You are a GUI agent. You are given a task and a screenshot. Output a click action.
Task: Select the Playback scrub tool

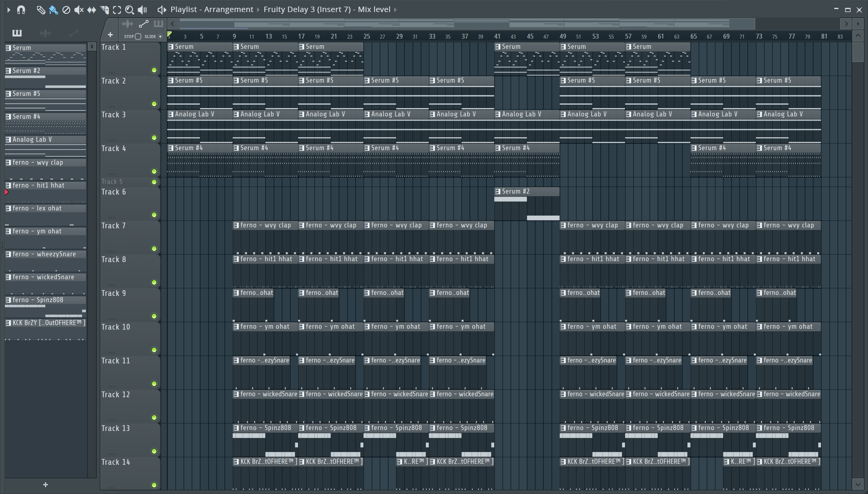click(142, 10)
